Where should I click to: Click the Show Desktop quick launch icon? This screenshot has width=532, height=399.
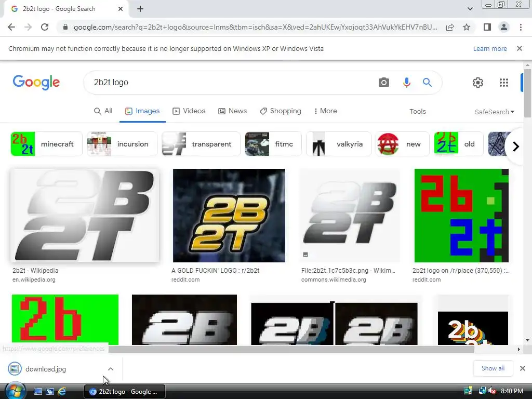pos(37,392)
